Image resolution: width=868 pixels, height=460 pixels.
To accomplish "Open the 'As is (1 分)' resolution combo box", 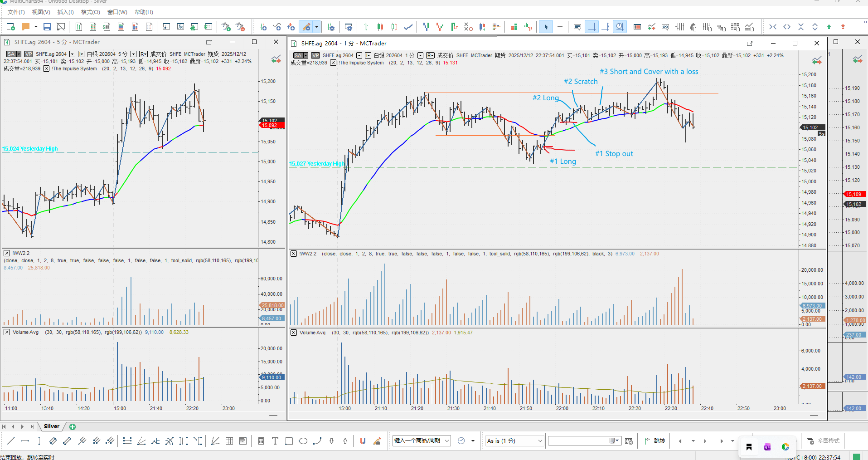I will tap(514, 440).
